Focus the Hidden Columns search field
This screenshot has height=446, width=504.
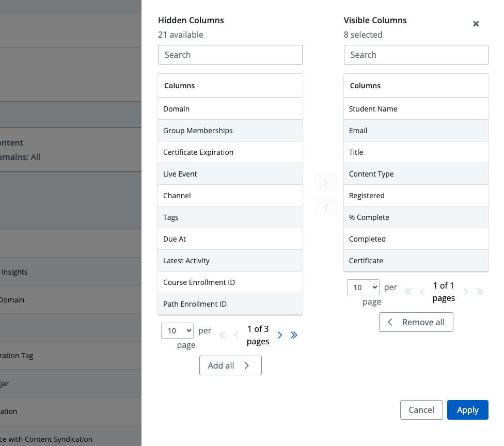click(x=230, y=55)
